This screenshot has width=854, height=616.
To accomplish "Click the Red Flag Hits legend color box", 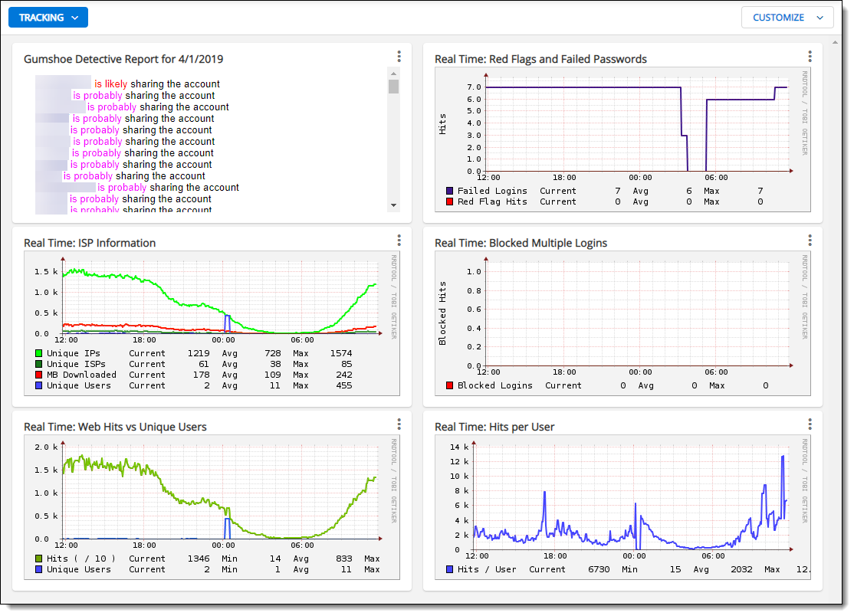I will (449, 202).
